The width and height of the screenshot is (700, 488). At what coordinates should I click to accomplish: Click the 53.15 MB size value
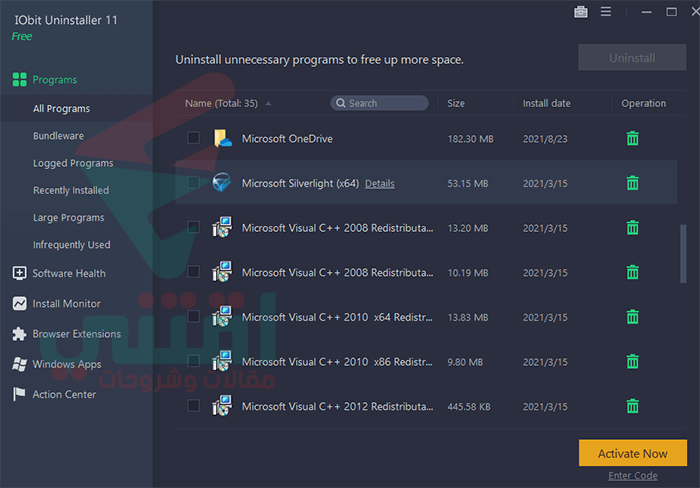point(468,184)
